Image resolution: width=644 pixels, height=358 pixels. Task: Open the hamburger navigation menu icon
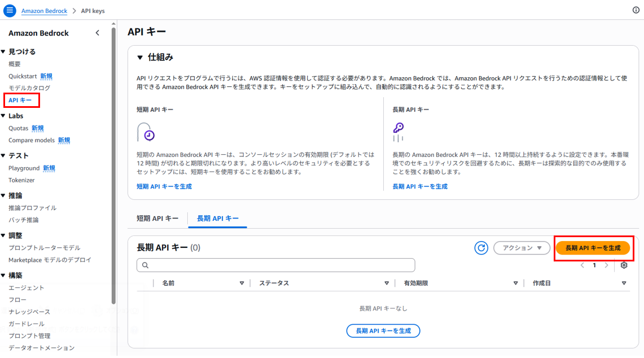(x=10, y=10)
